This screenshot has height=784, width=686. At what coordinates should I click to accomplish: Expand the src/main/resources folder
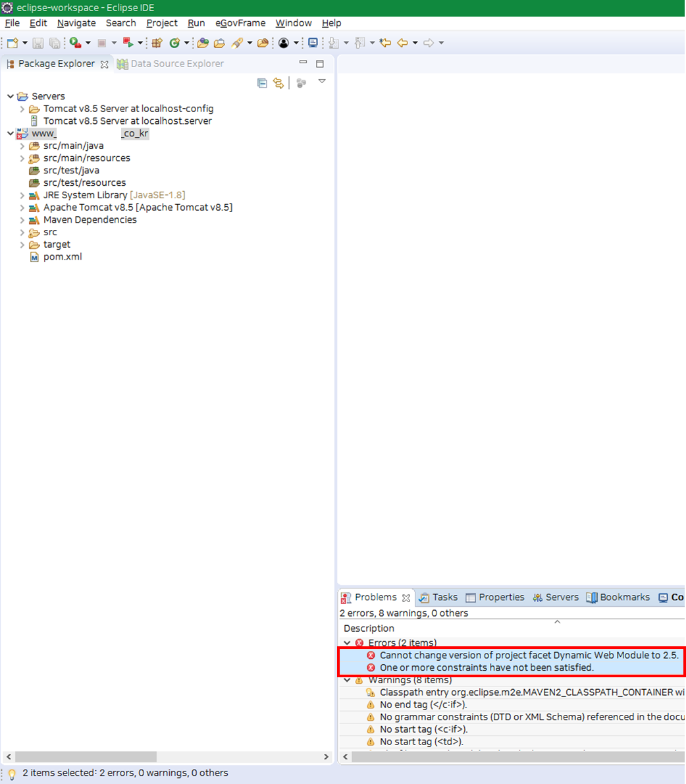tap(22, 158)
